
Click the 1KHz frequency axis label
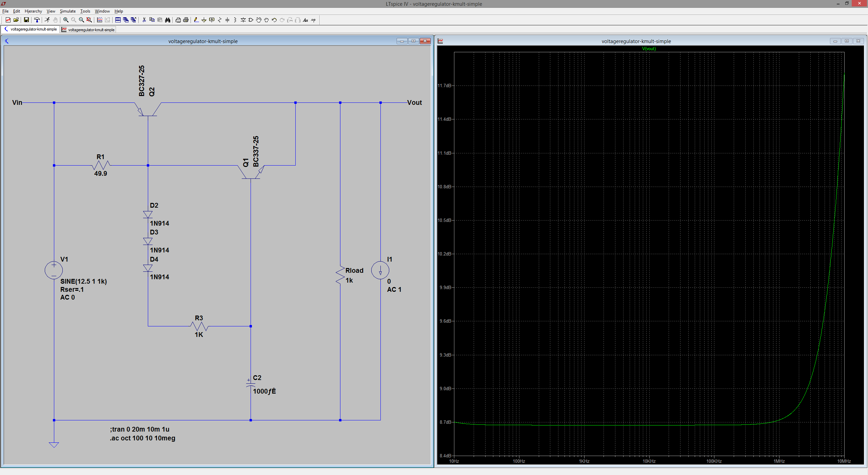click(584, 461)
